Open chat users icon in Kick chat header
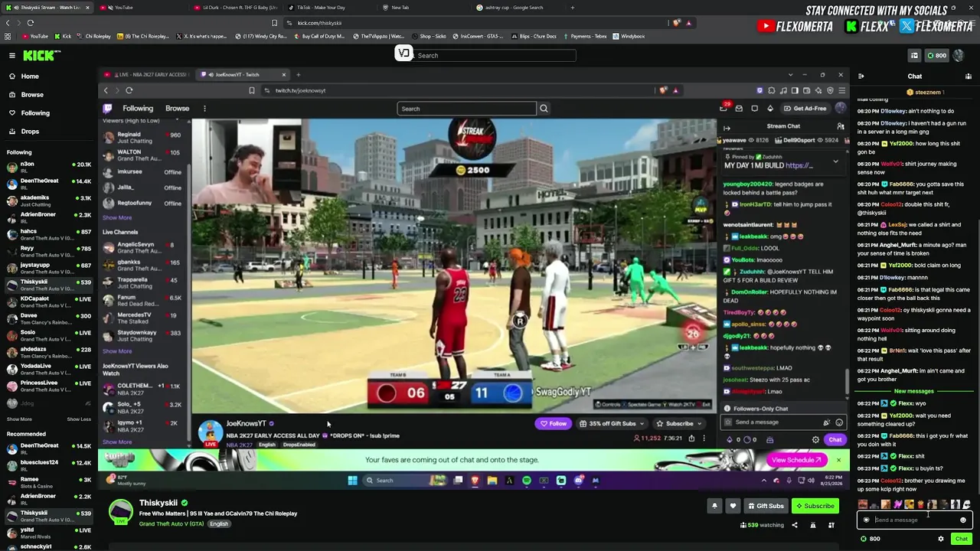 tap(969, 77)
